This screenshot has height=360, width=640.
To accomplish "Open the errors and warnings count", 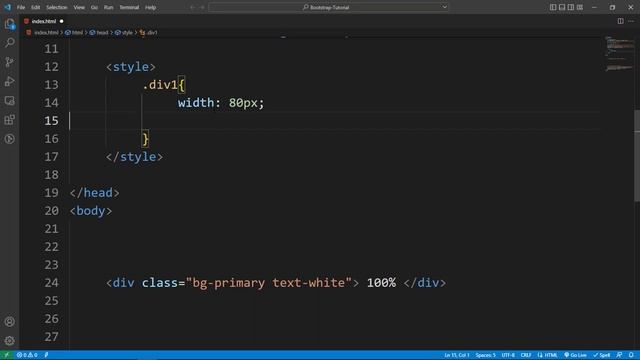I will click(x=27, y=355).
